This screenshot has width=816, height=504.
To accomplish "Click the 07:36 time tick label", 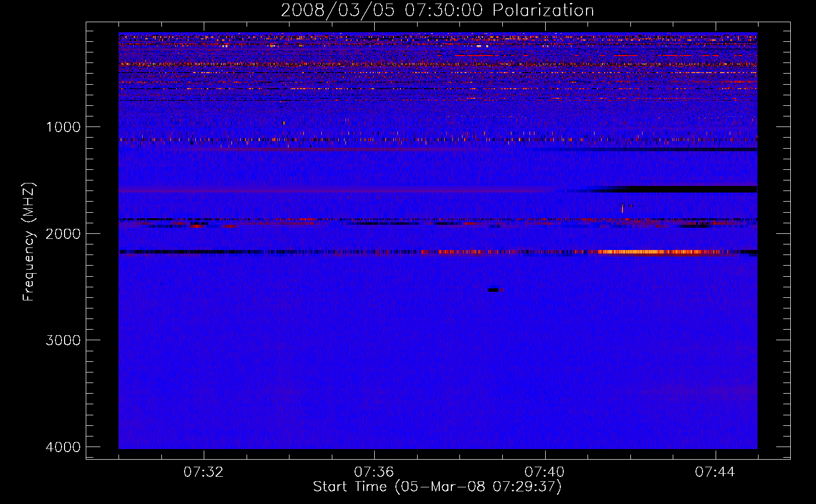I will tap(374, 472).
